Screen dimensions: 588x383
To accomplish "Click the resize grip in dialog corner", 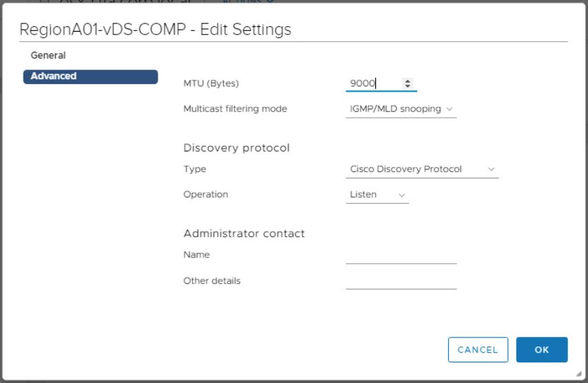I will tap(578, 373).
